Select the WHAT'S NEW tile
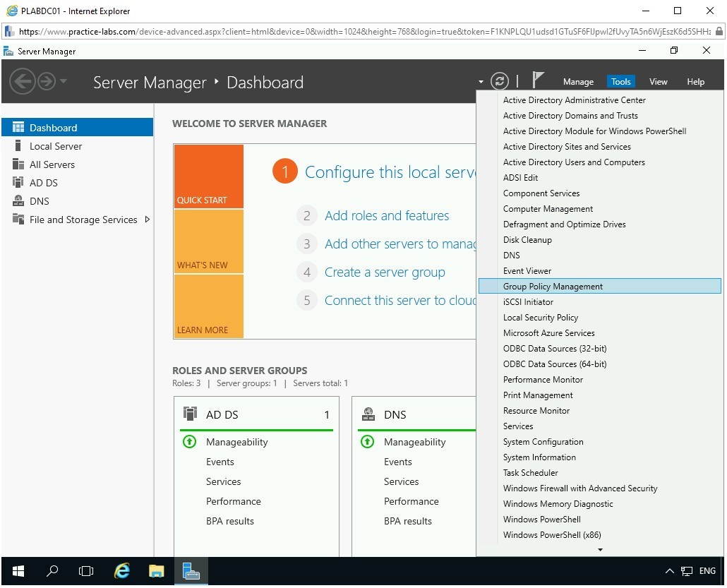 click(x=209, y=241)
